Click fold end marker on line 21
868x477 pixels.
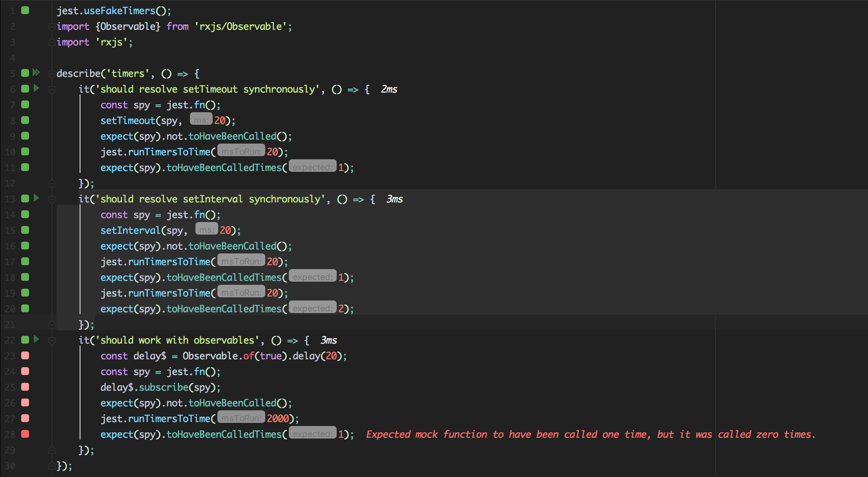51,324
